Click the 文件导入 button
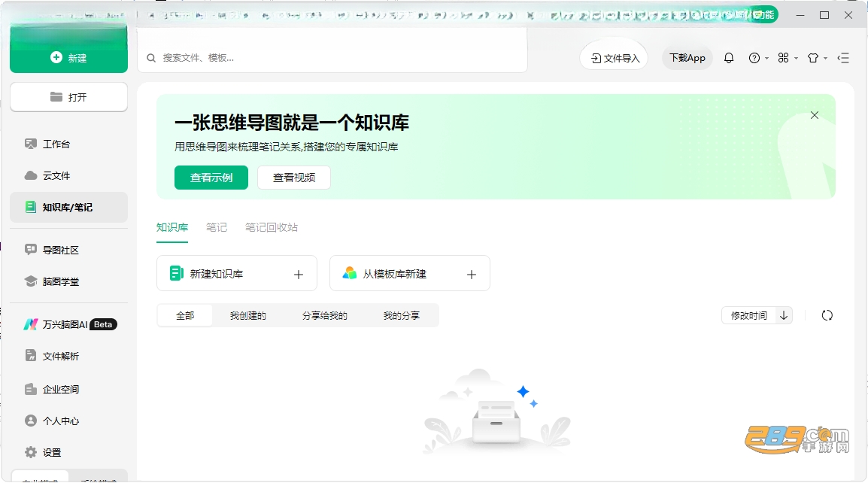The height and width of the screenshot is (483, 868). tap(615, 58)
